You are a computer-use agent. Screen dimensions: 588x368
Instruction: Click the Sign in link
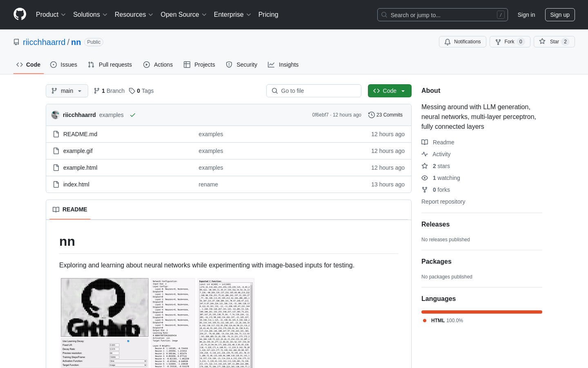tap(526, 15)
